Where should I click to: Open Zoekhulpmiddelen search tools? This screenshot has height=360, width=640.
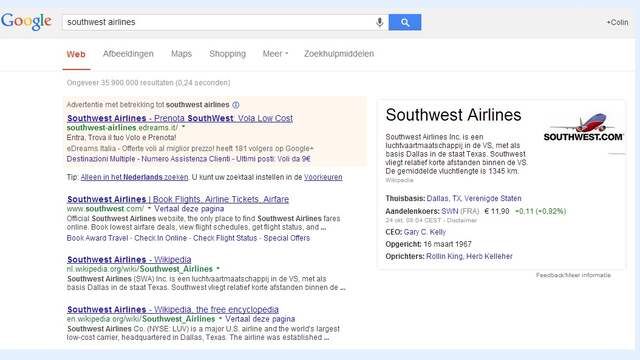[339, 54]
